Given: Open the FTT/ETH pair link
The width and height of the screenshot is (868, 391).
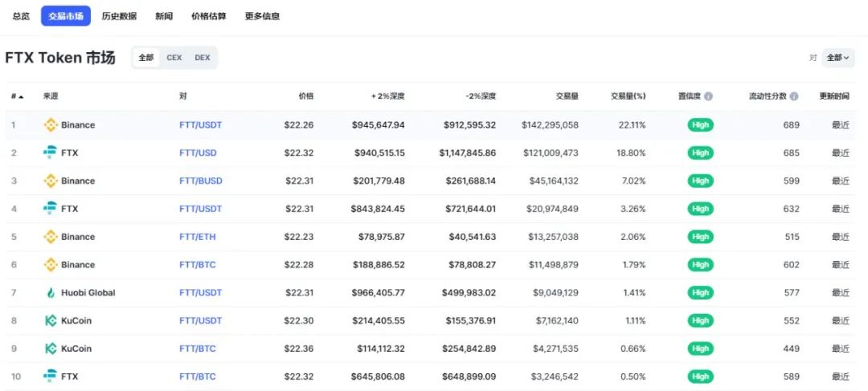Looking at the screenshot, I should [198, 237].
